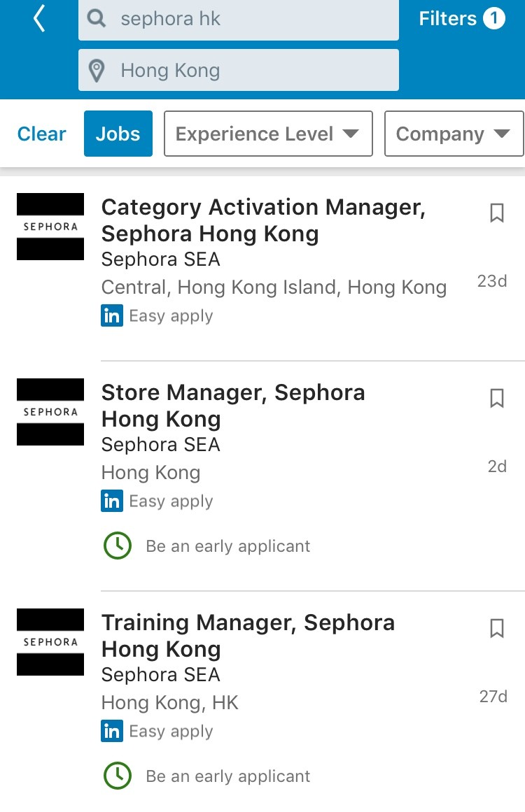
Task: Tap Sephora logo of Category Activation Manager listing
Action: 50,227
